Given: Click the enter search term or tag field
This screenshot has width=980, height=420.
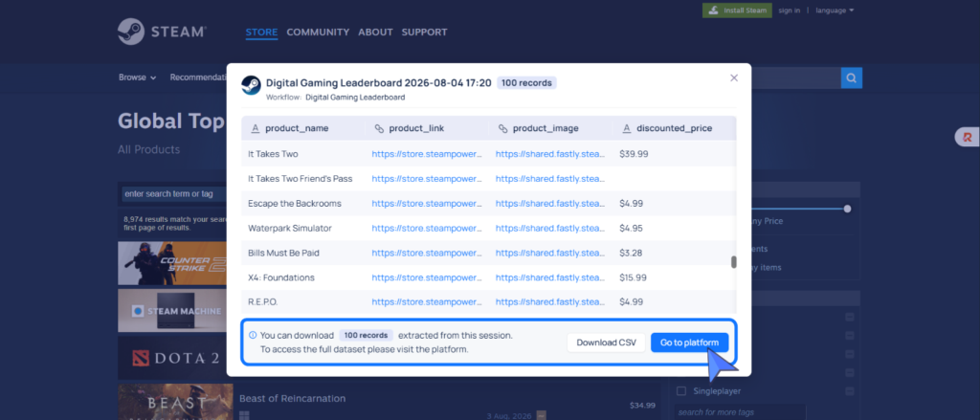Looking at the screenshot, I should (x=173, y=194).
